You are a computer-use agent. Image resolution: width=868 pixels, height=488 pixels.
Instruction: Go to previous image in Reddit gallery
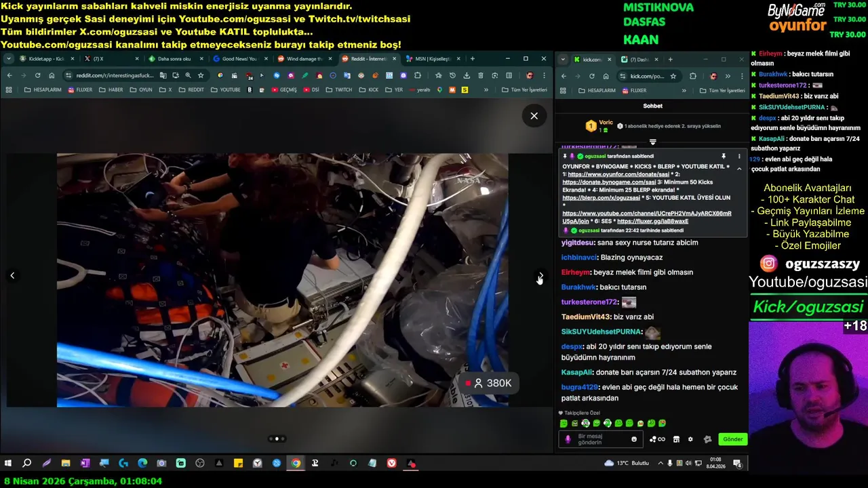pos(12,275)
